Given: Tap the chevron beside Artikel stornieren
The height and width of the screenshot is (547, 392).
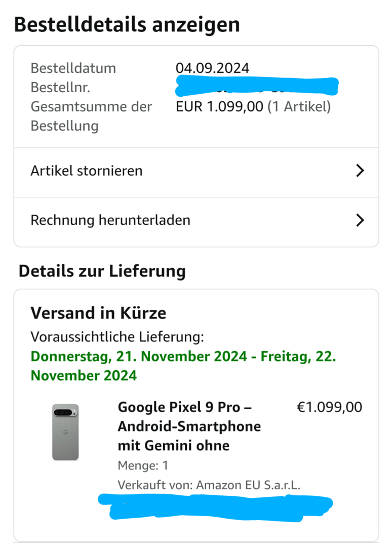Looking at the screenshot, I should pyautogui.click(x=360, y=171).
